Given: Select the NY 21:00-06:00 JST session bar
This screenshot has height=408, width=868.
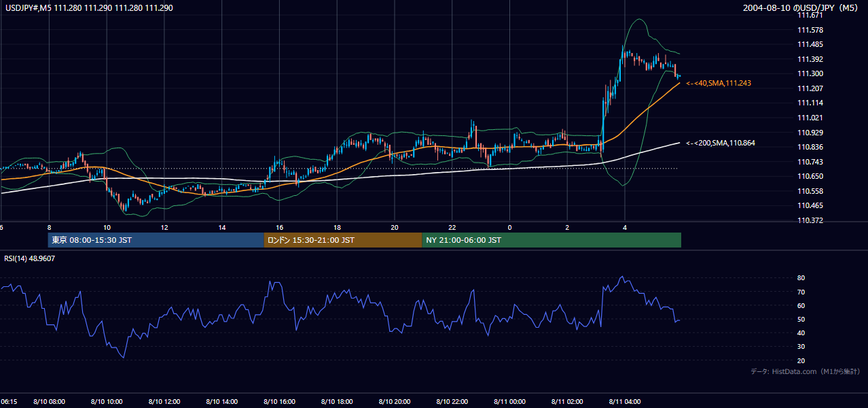Looking at the screenshot, I should point(551,240).
